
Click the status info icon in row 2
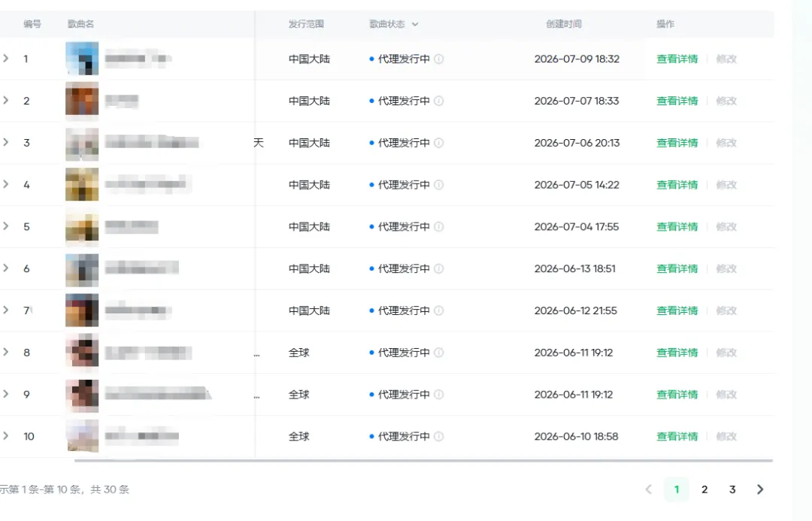pos(438,101)
